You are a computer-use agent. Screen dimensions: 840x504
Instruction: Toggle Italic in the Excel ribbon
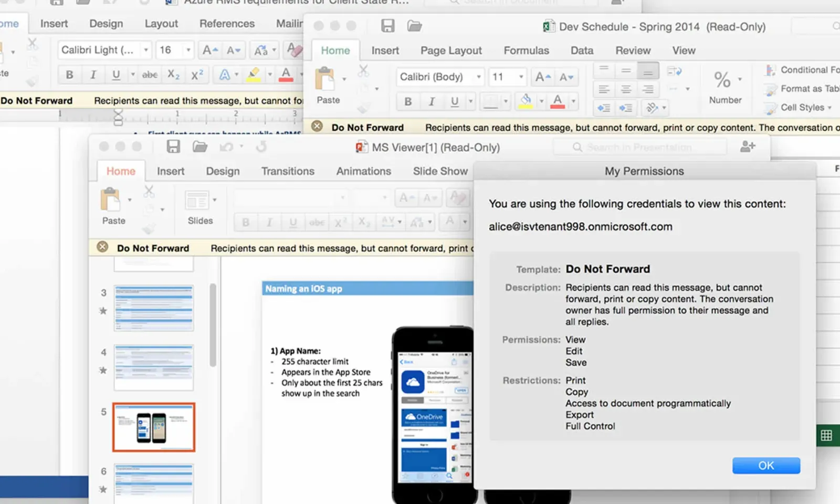[432, 101]
